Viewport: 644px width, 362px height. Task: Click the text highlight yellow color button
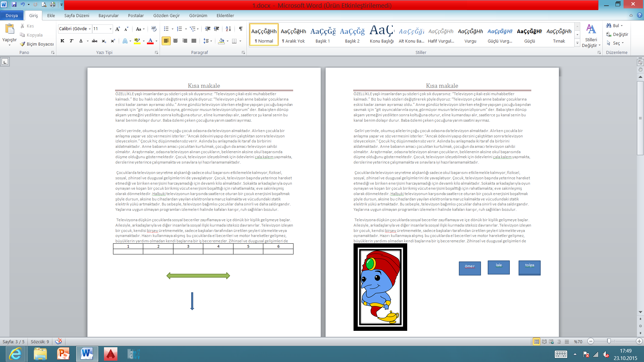pyautogui.click(x=137, y=41)
